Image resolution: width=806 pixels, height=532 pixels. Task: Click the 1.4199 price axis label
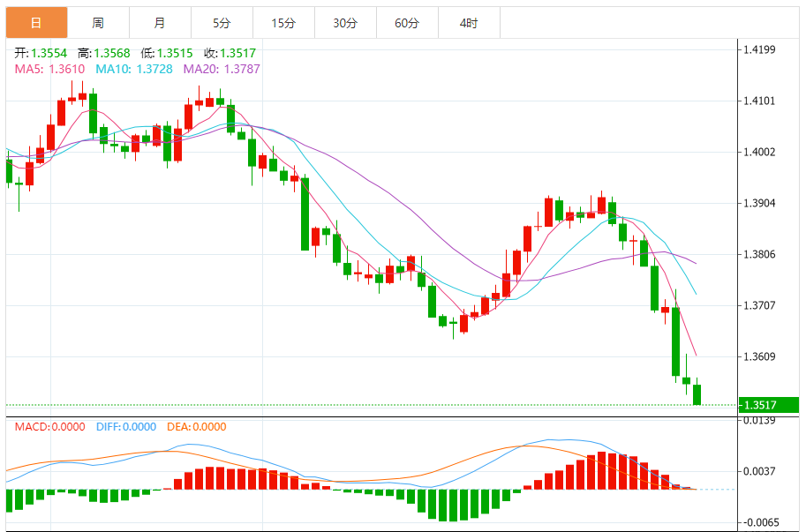(759, 49)
